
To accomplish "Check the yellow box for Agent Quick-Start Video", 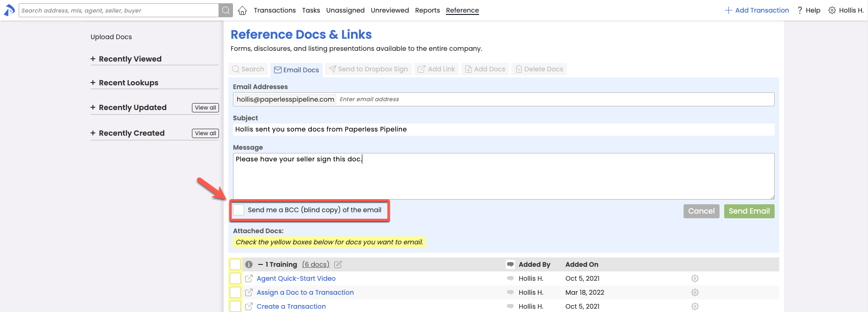I will [x=235, y=278].
